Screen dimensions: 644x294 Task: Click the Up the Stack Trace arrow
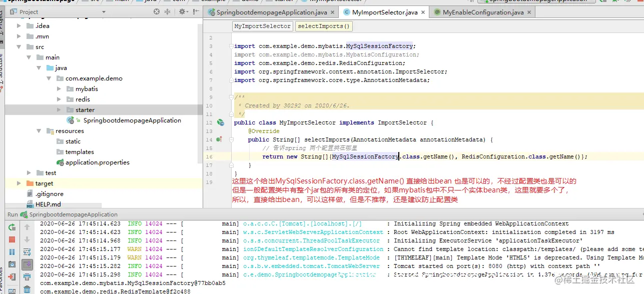point(28,227)
